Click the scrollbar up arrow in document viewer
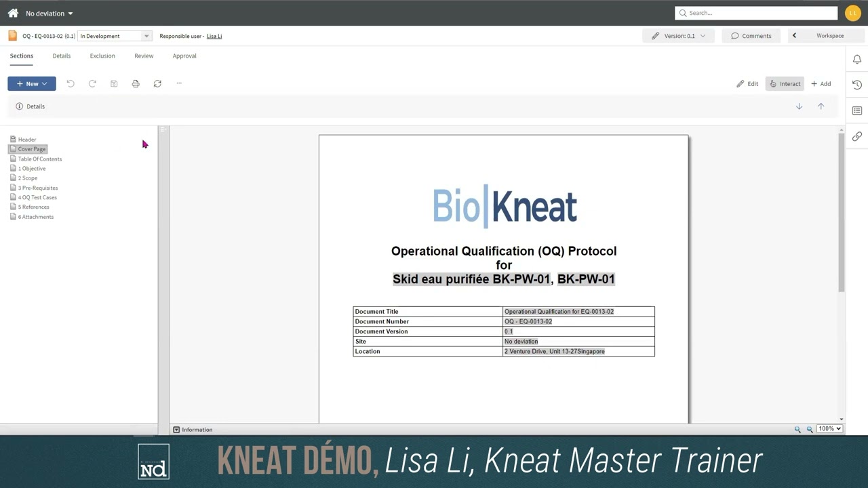The height and width of the screenshot is (488, 868). pyautogui.click(x=842, y=129)
